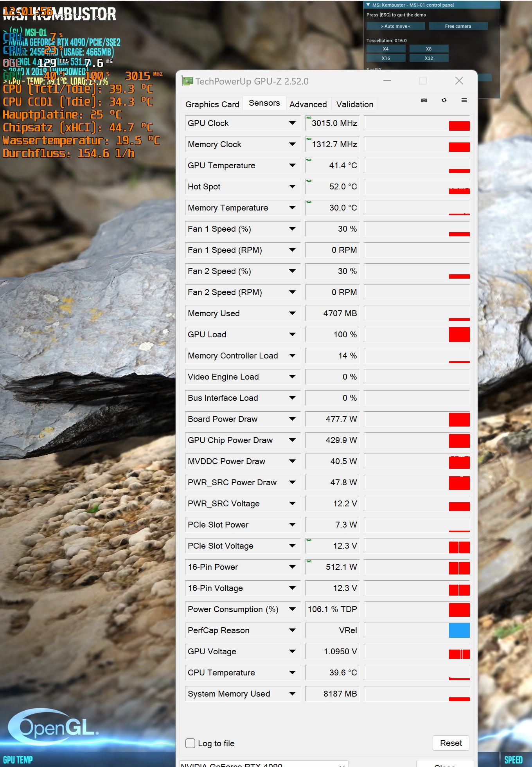The image size is (532, 767).
Task: Open Memory Temperature sensor dropdown
Action: tap(292, 208)
